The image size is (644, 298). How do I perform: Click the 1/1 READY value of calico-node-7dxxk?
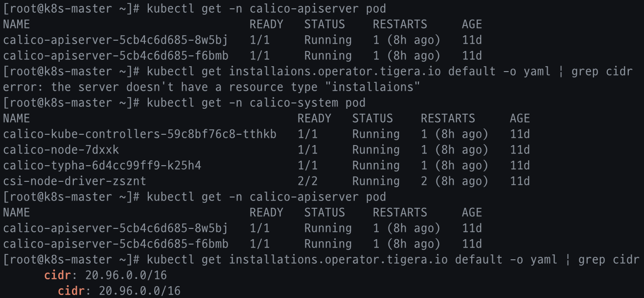point(307,150)
